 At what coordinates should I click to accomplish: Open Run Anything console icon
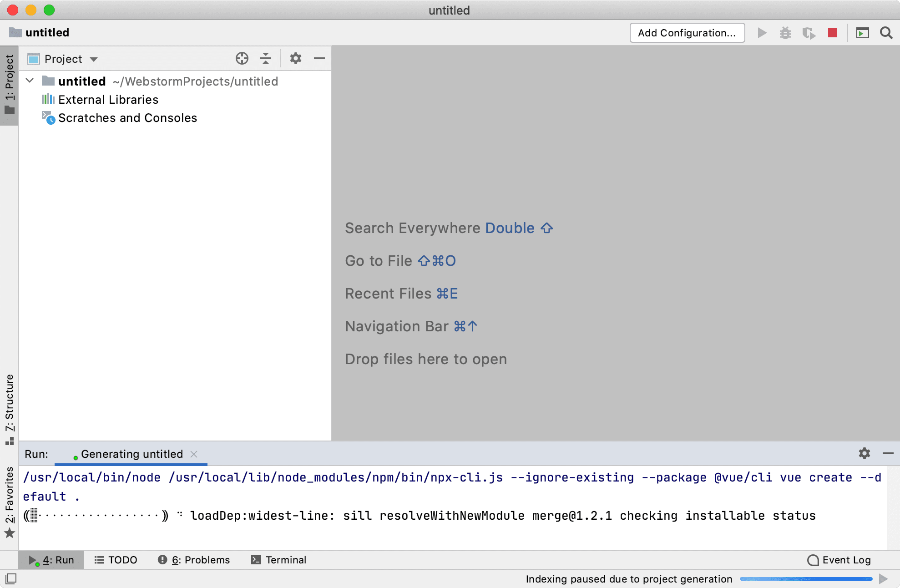pos(862,33)
